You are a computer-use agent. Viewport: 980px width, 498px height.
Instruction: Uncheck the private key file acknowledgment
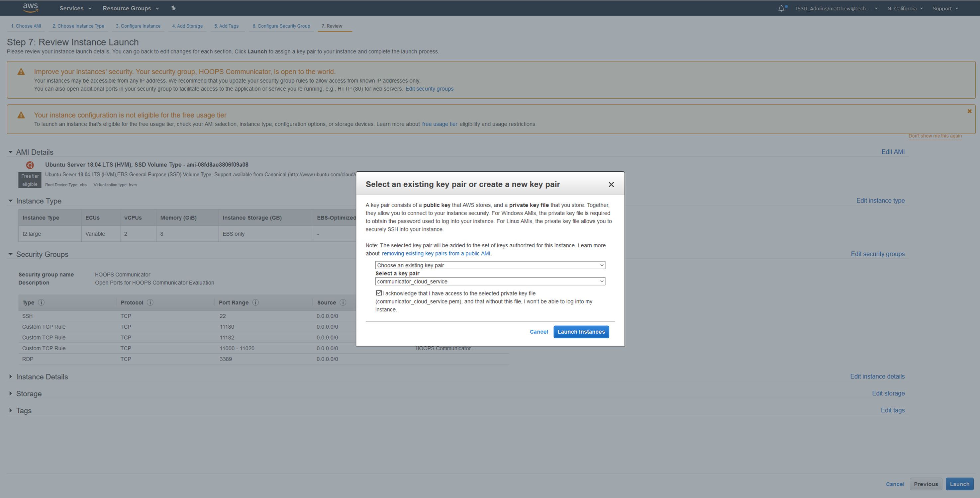pos(379,292)
